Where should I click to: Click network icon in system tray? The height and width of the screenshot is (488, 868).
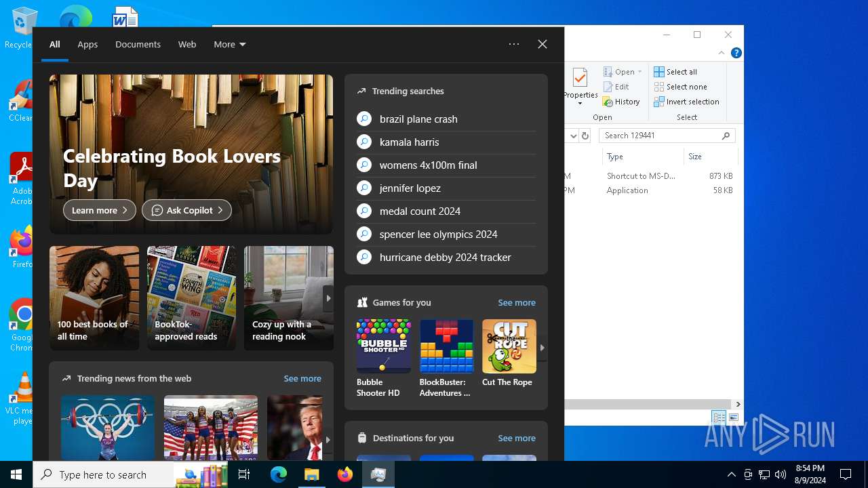(x=764, y=474)
